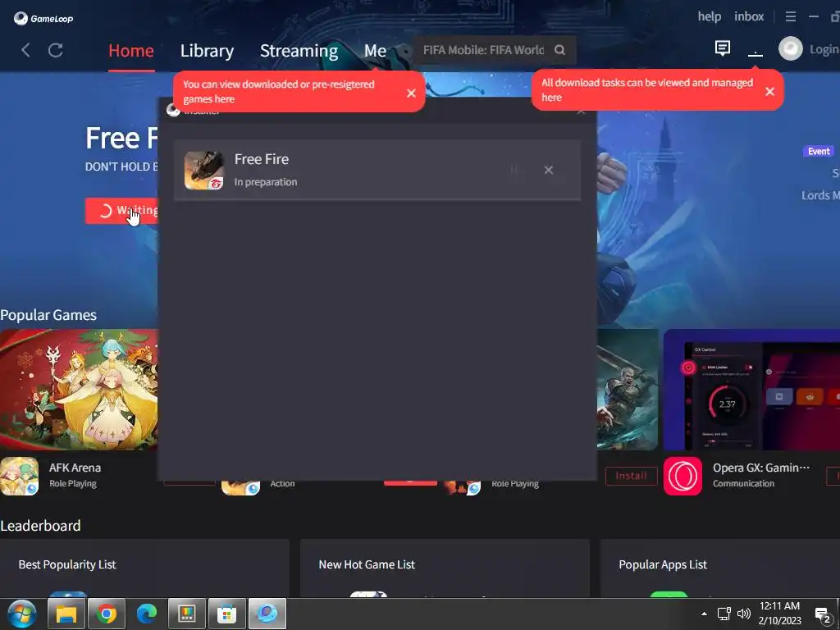Click the GameLoop logo in the title bar
This screenshot has width=840, height=630.
[x=43, y=18]
